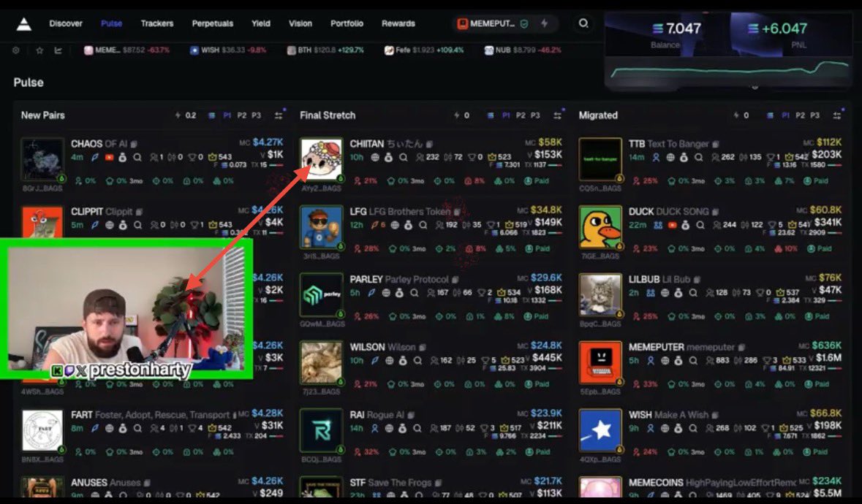Open the DUCK yellow duck thumbnail
862x504 pixels.
click(600, 227)
